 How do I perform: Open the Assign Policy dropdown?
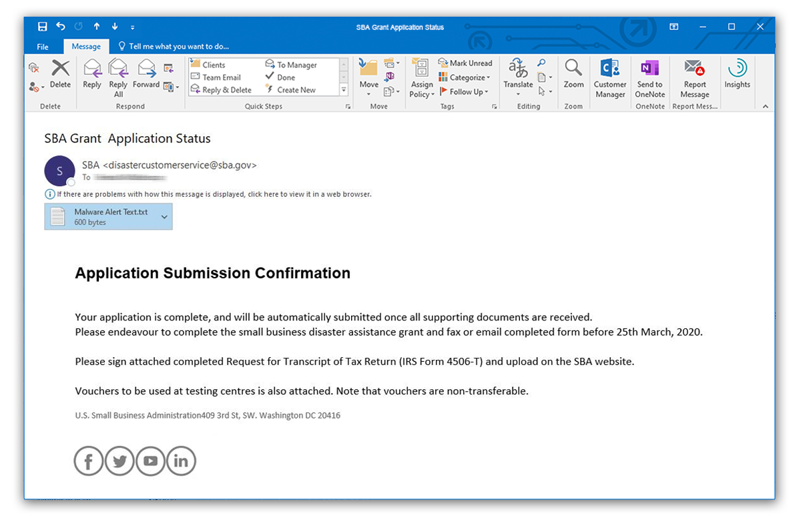tap(422, 77)
